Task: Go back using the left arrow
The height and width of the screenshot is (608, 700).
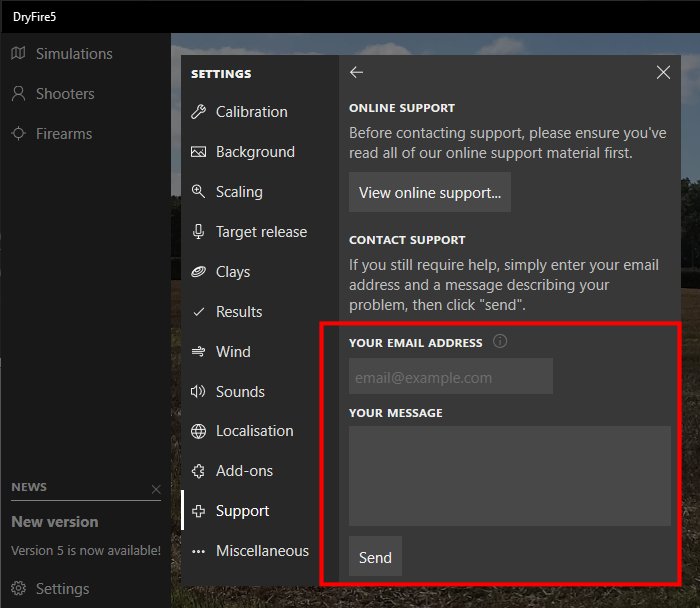Action: [357, 72]
